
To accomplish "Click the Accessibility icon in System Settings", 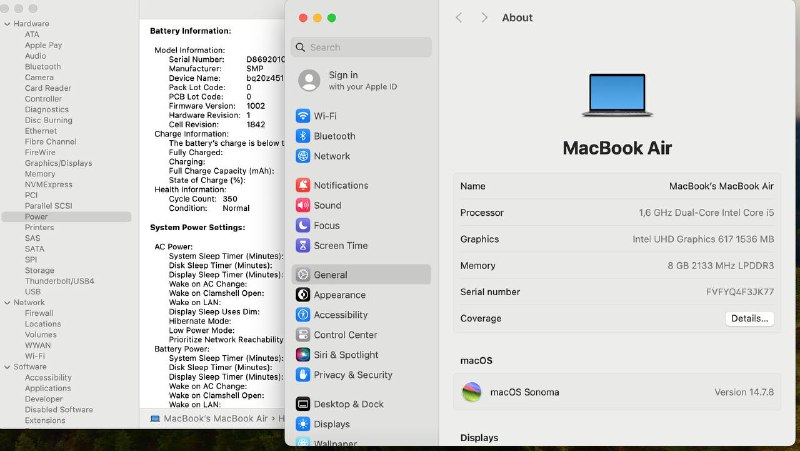I will (x=303, y=315).
